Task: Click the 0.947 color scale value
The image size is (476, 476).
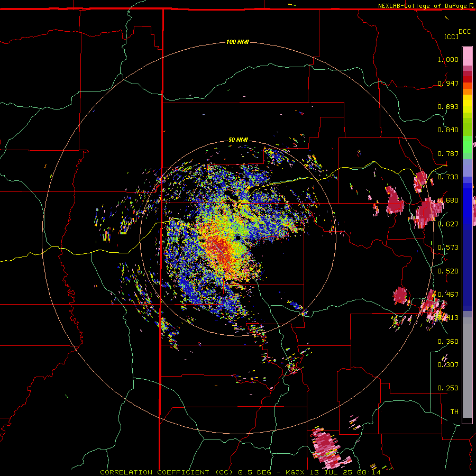Action: 448,83
